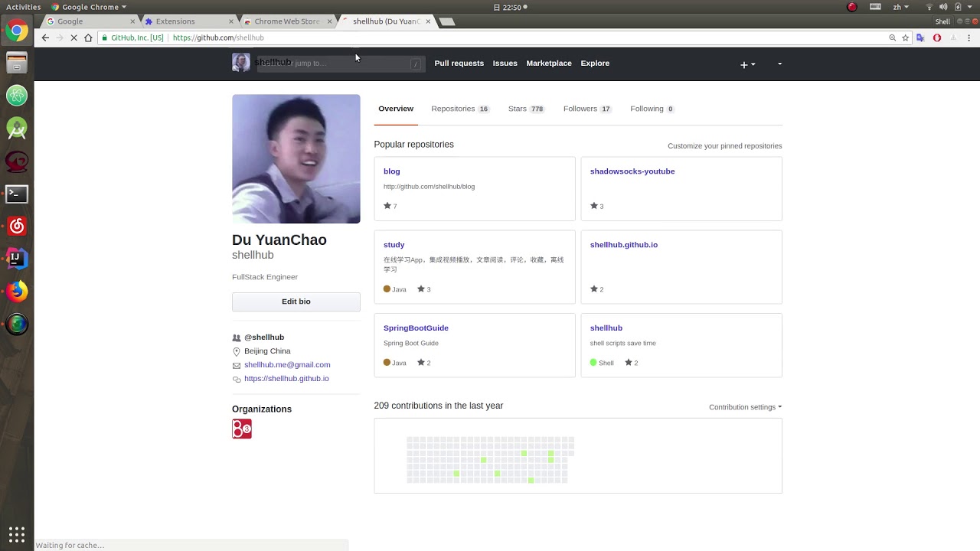
Task: Open the SpringBootGuide repository
Action: pyautogui.click(x=416, y=328)
